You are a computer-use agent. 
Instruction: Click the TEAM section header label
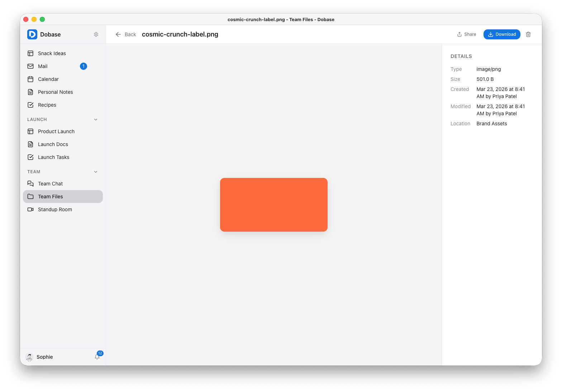pyautogui.click(x=34, y=172)
